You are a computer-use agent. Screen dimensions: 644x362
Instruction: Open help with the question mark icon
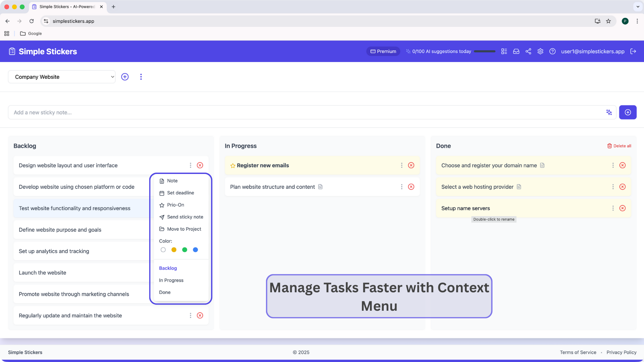point(553,51)
